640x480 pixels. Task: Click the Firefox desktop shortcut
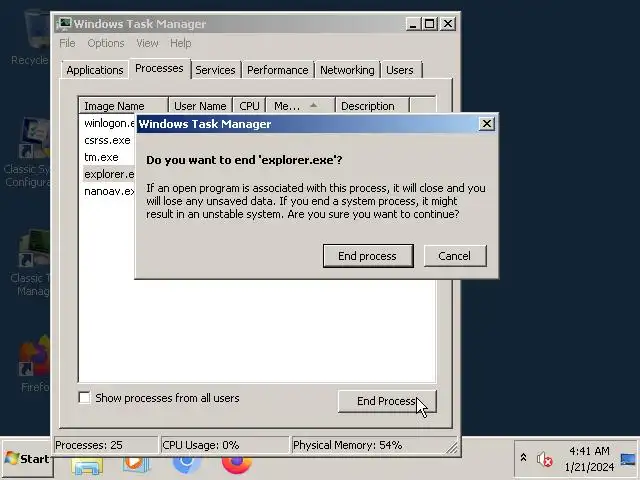click(34, 363)
